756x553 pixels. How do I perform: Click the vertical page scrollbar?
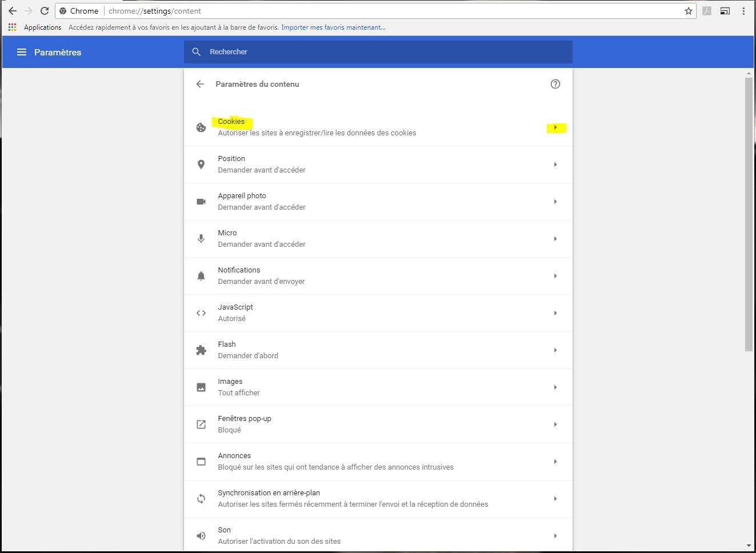(749, 214)
